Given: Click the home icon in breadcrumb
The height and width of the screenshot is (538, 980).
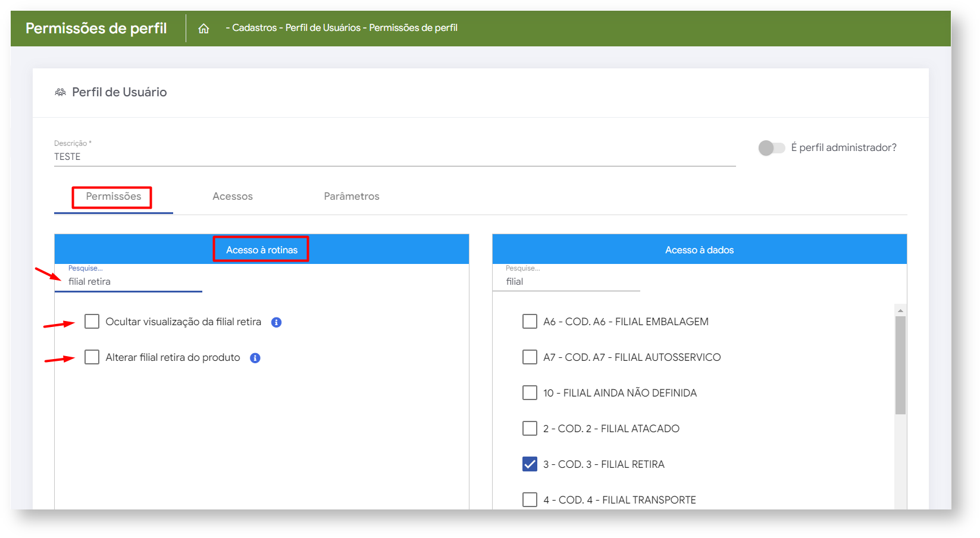Looking at the screenshot, I should (203, 29).
